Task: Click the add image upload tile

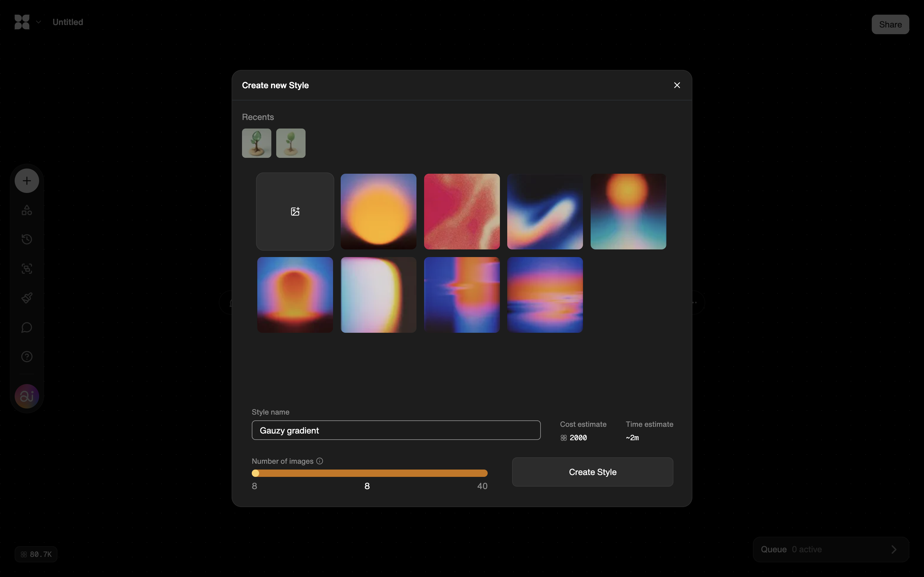Action: [x=295, y=211]
